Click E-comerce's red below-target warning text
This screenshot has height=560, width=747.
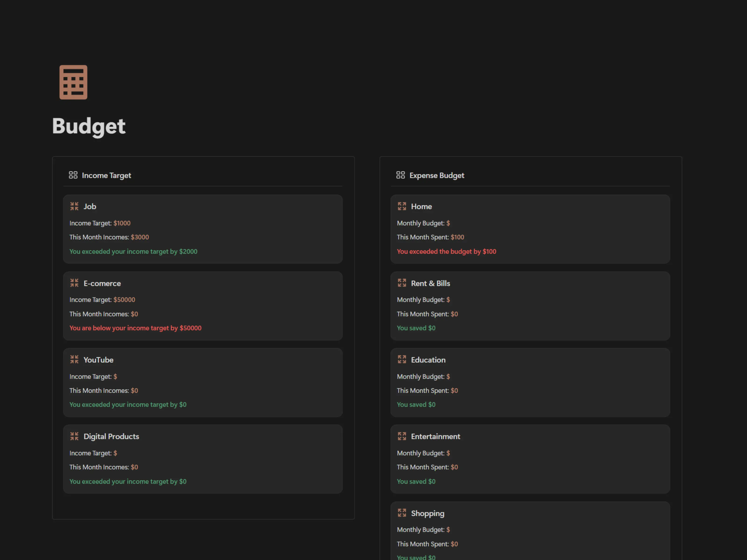[135, 328]
